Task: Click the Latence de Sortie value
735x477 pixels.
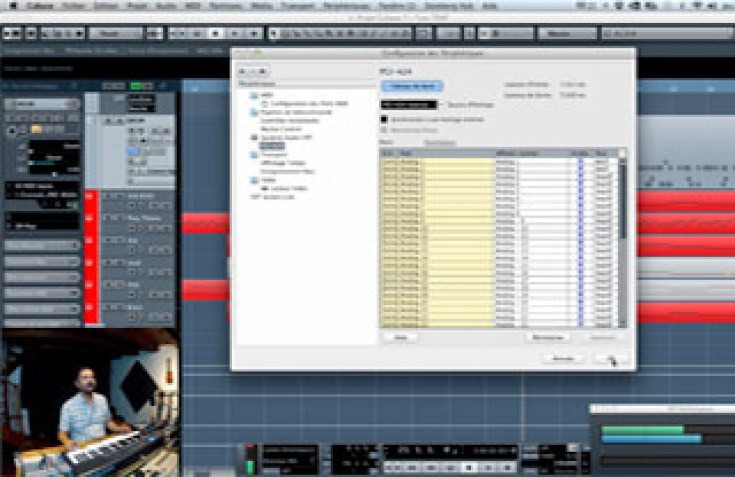Action: pos(572,95)
